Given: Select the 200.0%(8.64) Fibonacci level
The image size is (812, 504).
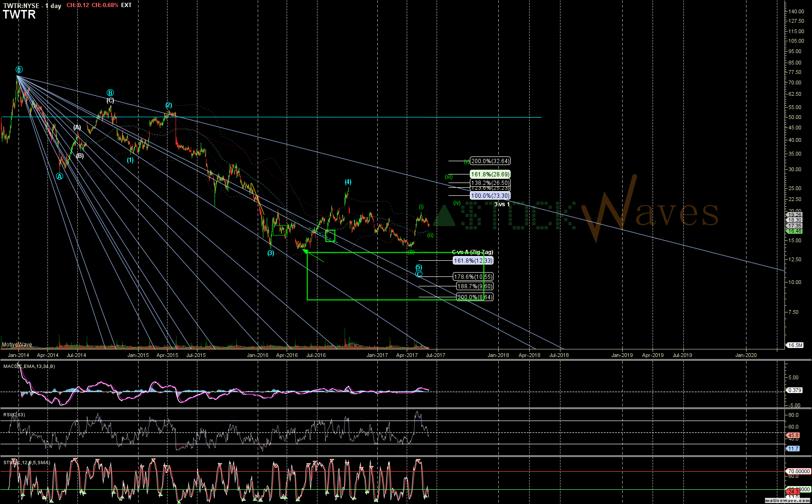Looking at the screenshot, I should (475, 297).
